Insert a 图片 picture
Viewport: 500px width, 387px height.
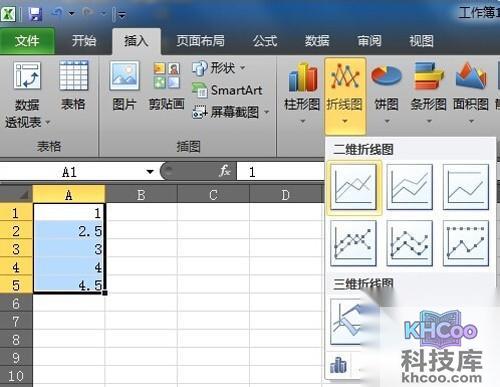[124, 86]
